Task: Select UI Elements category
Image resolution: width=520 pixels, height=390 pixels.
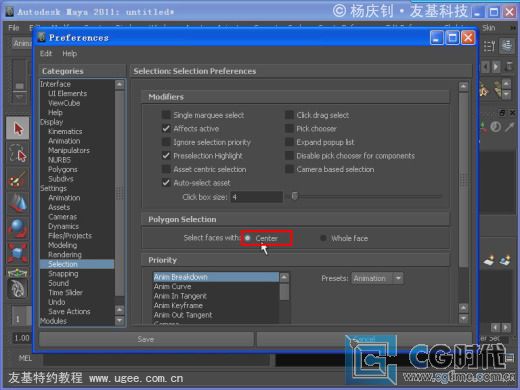Action: click(x=67, y=93)
